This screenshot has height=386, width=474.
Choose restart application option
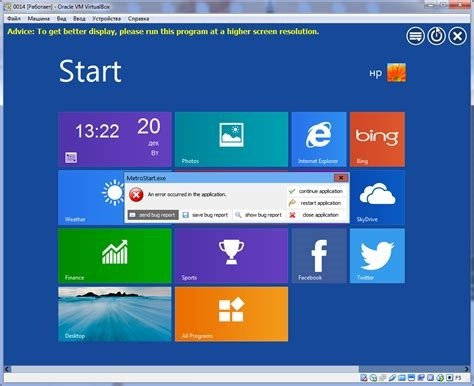316,203
